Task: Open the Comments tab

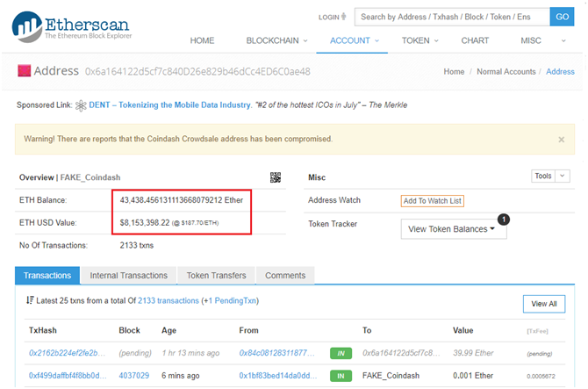Action: point(285,276)
